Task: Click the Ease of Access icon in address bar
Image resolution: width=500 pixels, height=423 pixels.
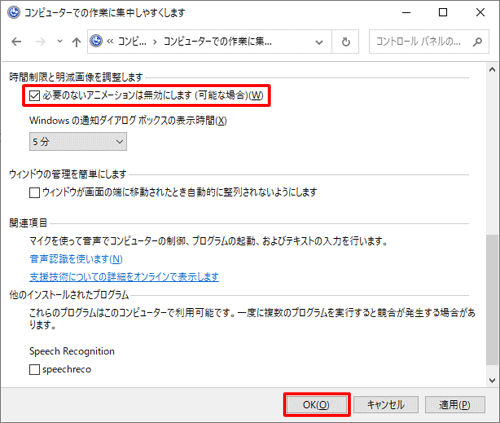Action: coord(96,41)
